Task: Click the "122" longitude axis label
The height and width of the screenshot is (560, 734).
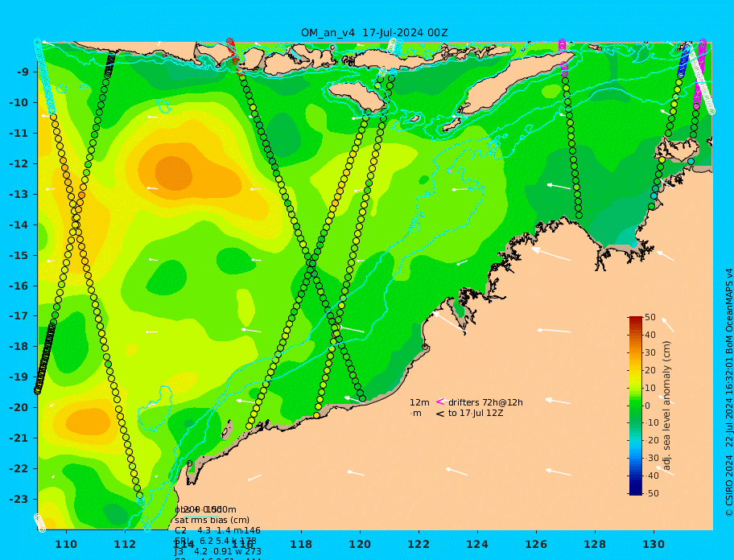Action: click(x=419, y=544)
